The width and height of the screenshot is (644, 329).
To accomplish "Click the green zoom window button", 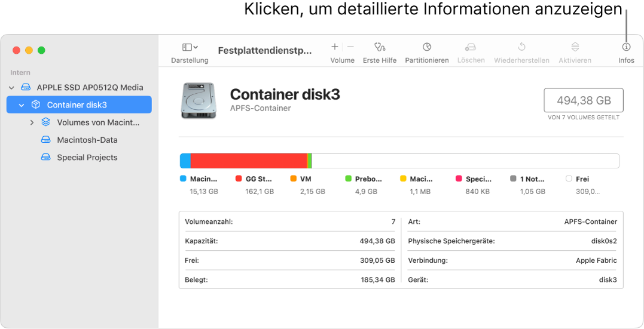I will 41,51.
